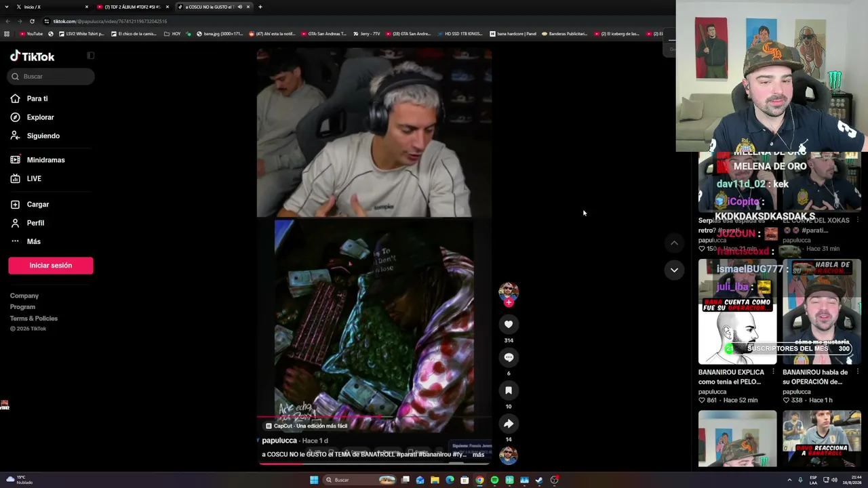Click the Iniciar sesión button
Image resolution: width=868 pixels, height=488 pixels.
tap(51, 266)
